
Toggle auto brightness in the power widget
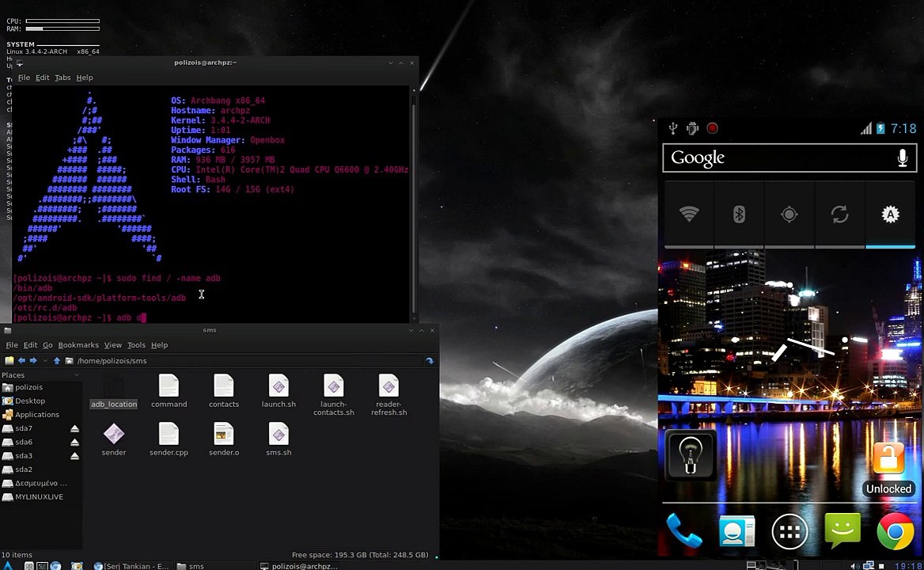tap(890, 214)
